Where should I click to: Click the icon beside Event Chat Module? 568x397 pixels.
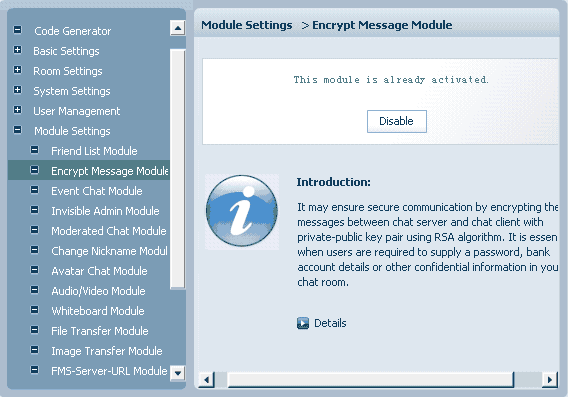tap(34, 189)
